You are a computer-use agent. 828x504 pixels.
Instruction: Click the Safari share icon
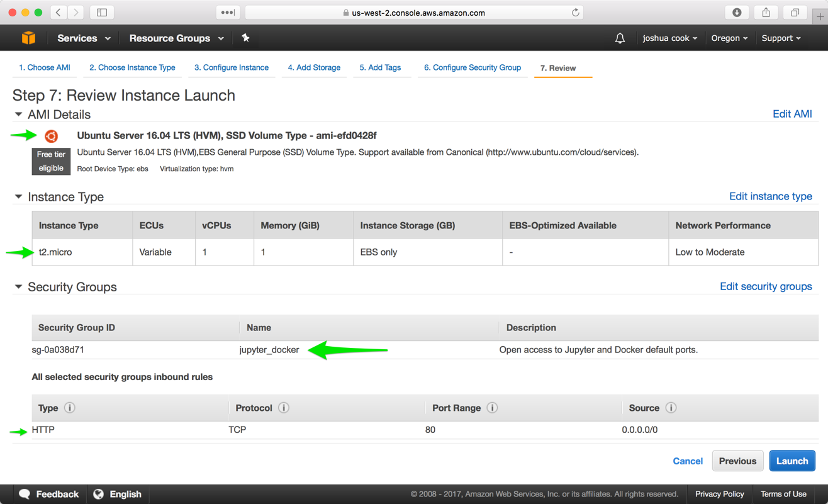tap(766, 12)
